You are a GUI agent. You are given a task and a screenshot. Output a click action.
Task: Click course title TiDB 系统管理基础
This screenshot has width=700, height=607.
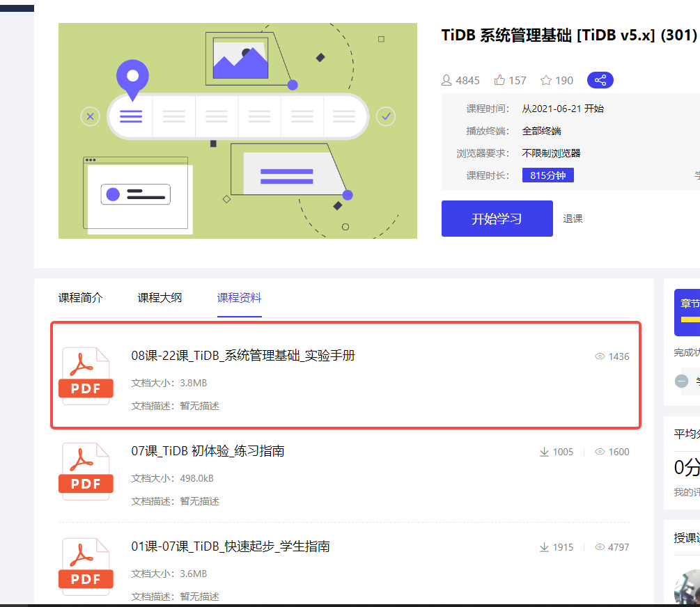coord(569,36)
